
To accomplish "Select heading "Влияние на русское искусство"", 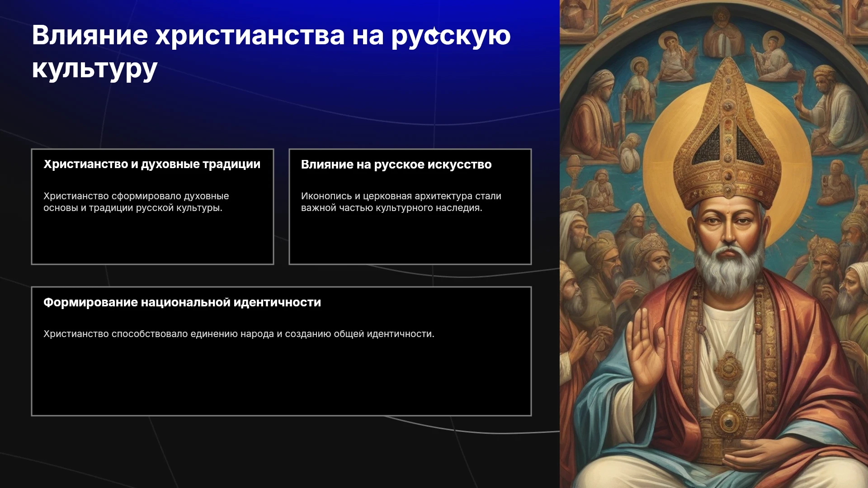I will pyautogui.click(x=396, y=164).
